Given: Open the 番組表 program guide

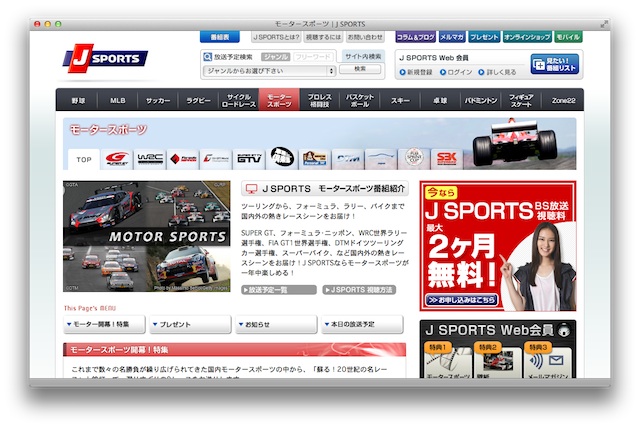Looking at the screenshot, I should [x=220, y=37].
